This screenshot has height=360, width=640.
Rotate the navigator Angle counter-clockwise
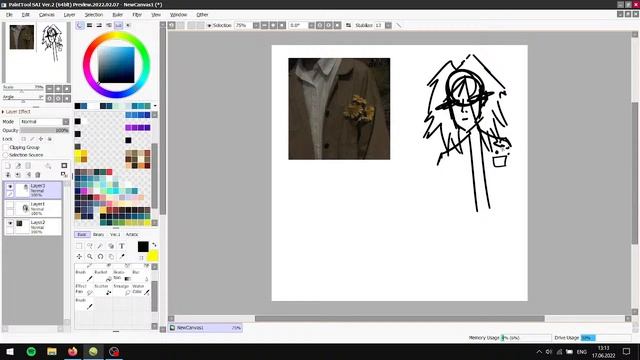tap(49, 99)
